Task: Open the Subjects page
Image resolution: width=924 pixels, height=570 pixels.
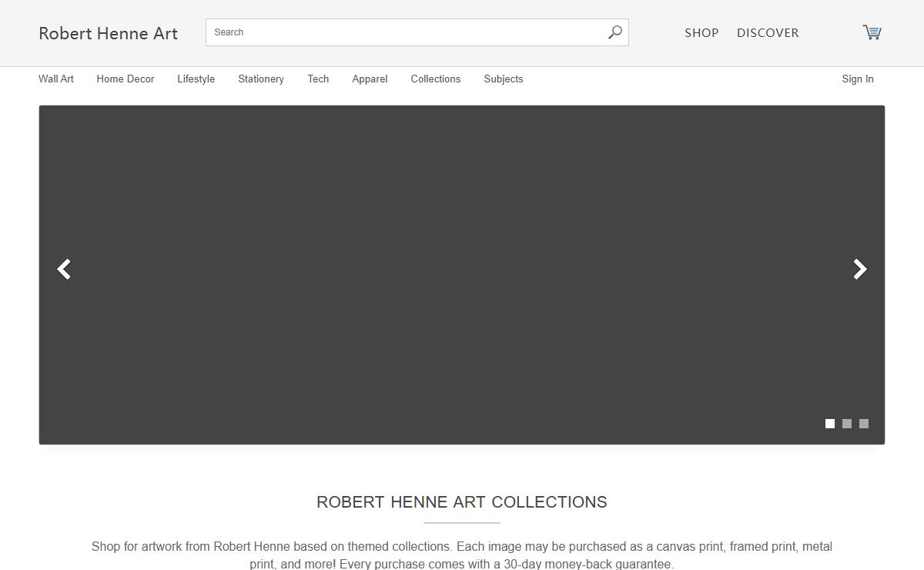Action: pyautogui.click(x=504, y=79)
